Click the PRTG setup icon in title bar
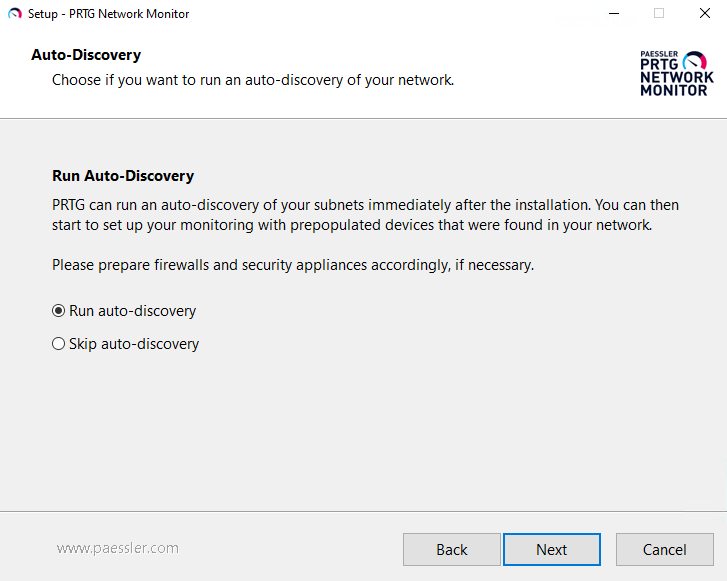This screenshot has height=581, width=727. pyautogui.click(x=14, y=14)
